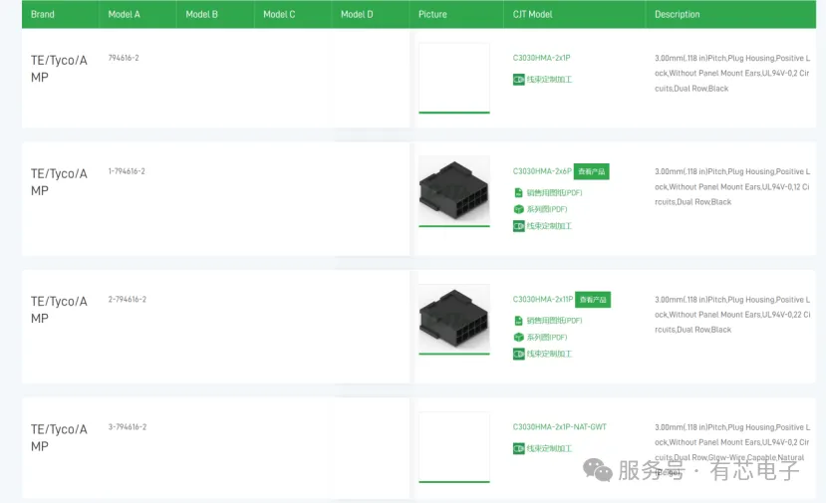View the C3030HMA-2x6P connector product image
This screenshot has height=504, width=827.
(x=454, y=189)
